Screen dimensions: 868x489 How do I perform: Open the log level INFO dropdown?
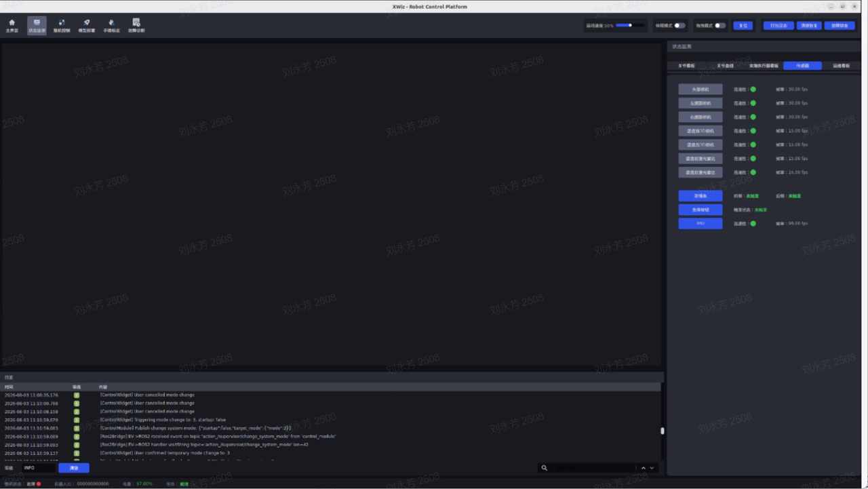pos(38,468)
